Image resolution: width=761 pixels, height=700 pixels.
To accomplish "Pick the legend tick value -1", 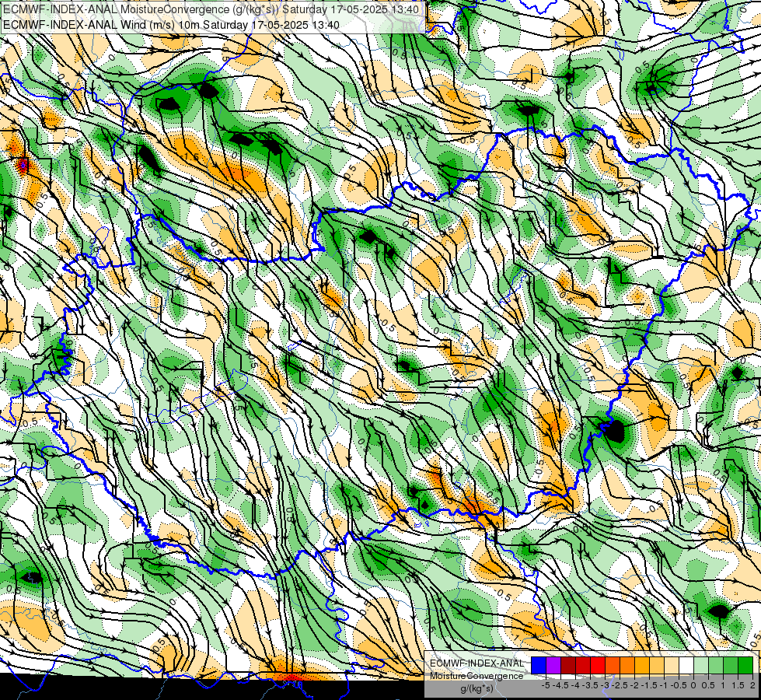I will (x=664, y=685).
